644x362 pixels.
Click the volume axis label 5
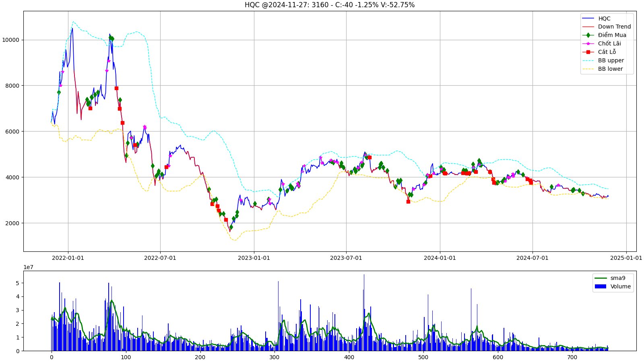click(17, 283)
